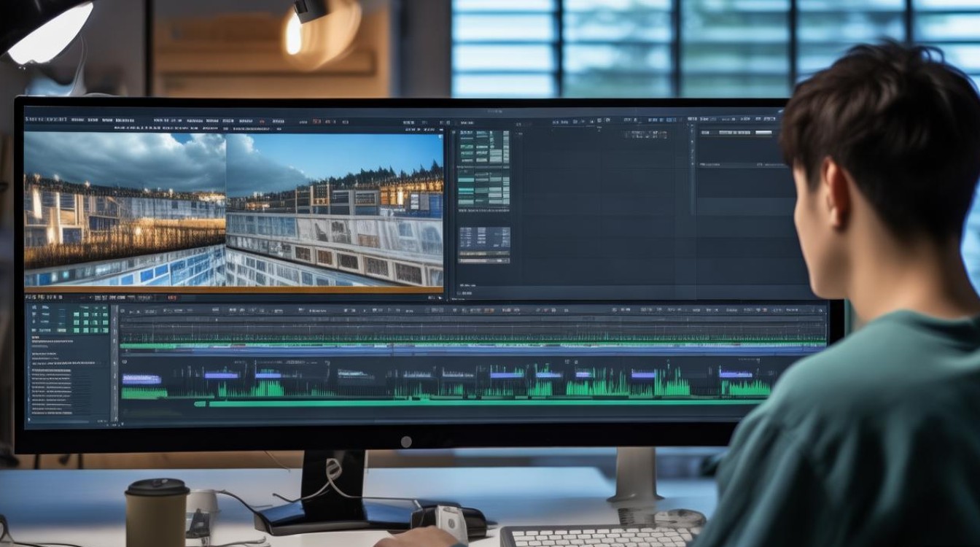Click the right preview video frame
The image size is (980, 547).
click(335, 209)
